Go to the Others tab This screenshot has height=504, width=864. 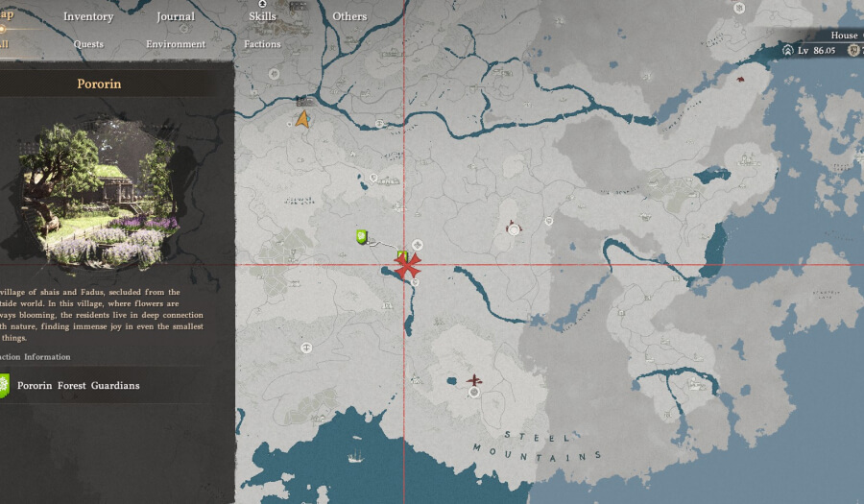pyautogui.click(x=349, y=16)
